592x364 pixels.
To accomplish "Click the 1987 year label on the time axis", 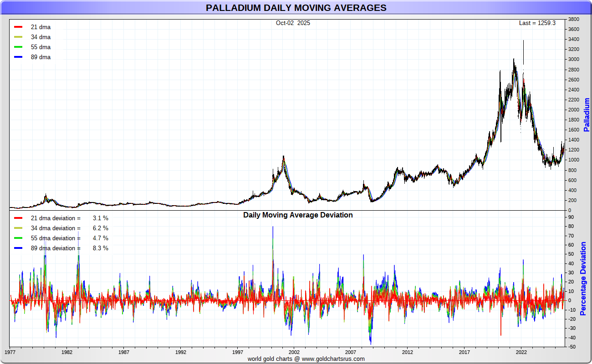I will (x=124, y=352).
